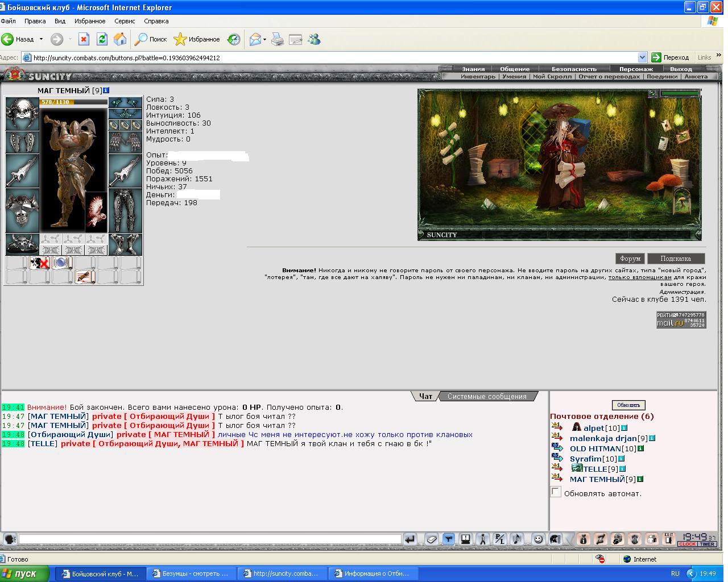Click the eraser clear chat icon
Image resolution: width=728 pixels, height=582 pixels.
click(x=432, y=539)
